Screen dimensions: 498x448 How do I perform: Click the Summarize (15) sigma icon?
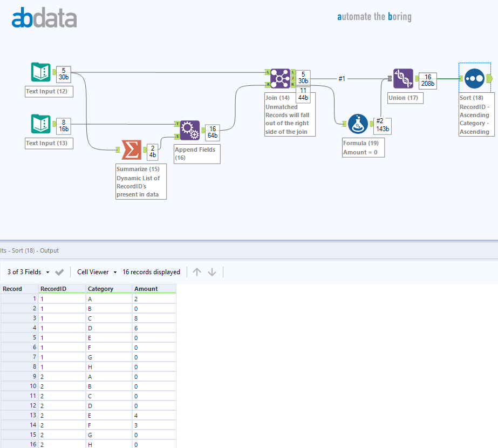[131, 150]
